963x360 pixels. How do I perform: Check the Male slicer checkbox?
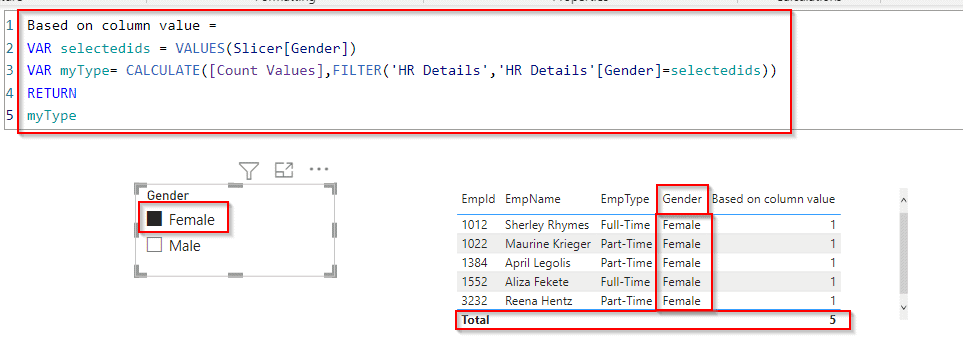point(155,245)
